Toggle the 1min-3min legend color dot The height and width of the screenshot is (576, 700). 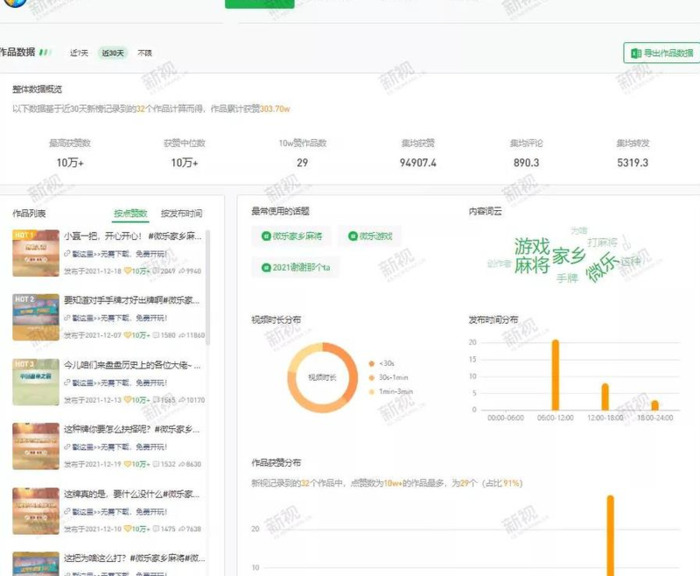tap(371, 392)
